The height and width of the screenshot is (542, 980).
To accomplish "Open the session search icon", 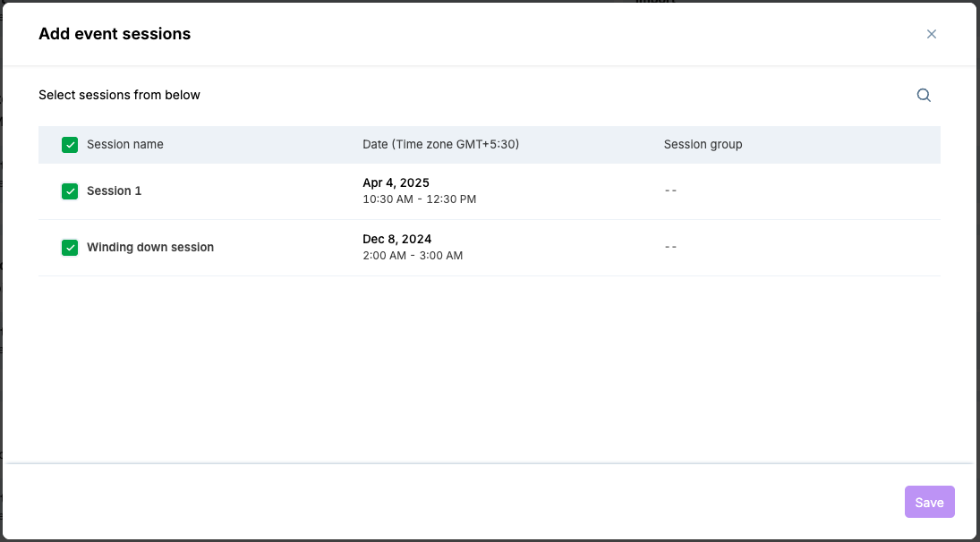I will [924, 96].
